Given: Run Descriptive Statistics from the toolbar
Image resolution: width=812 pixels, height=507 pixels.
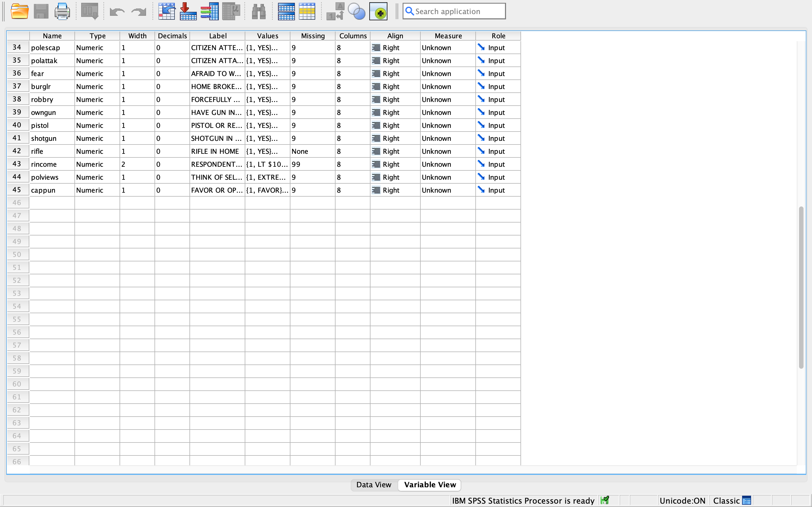Looking at the screenshot, I should [x=231, y=11].
